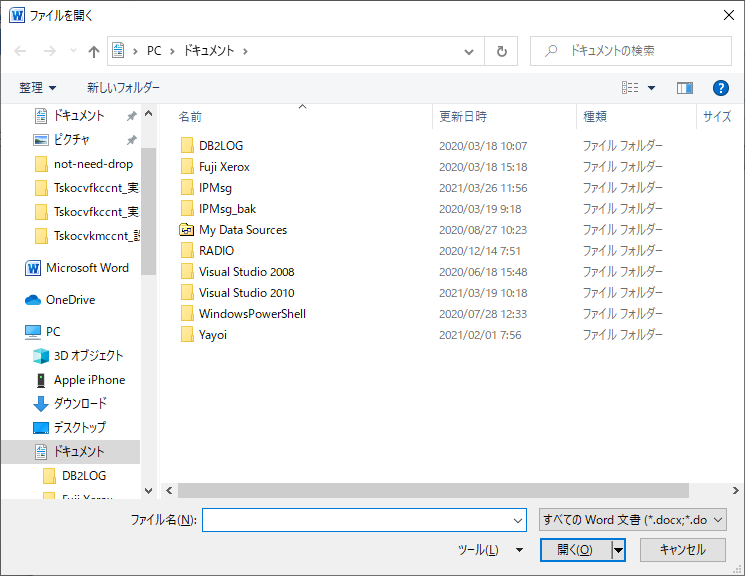Click ドキュメント in the address path
Screen dimensions: 745x576
point(209,51)
